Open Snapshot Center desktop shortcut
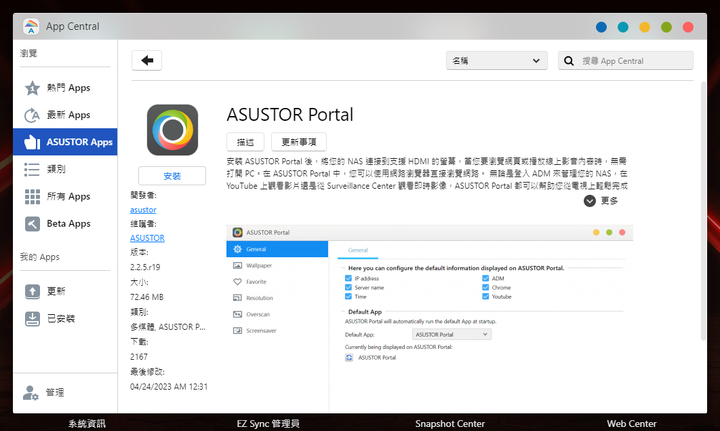This screenshot has height=431, width=720. click(450, 424)
